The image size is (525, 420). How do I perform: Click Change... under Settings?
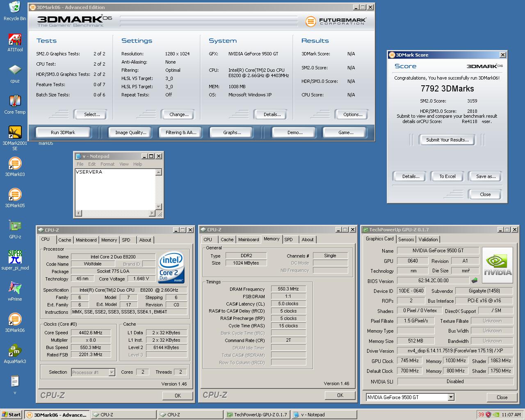pos(179,114)
